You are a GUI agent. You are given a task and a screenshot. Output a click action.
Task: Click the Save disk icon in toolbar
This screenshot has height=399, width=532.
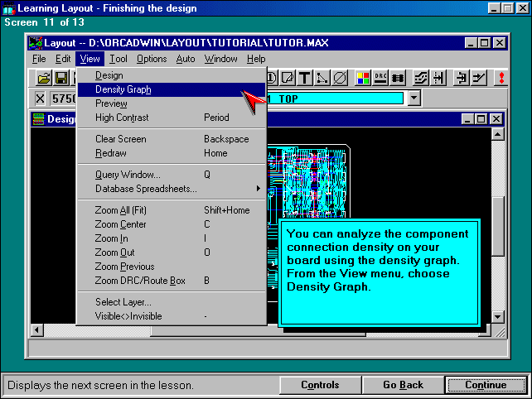click(x=61, y=78)
